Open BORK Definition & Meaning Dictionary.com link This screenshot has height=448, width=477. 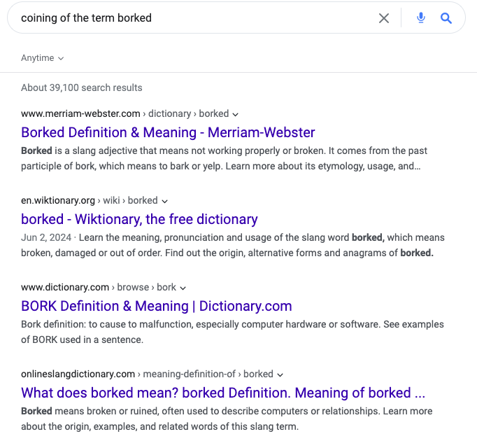pos(157,306)
